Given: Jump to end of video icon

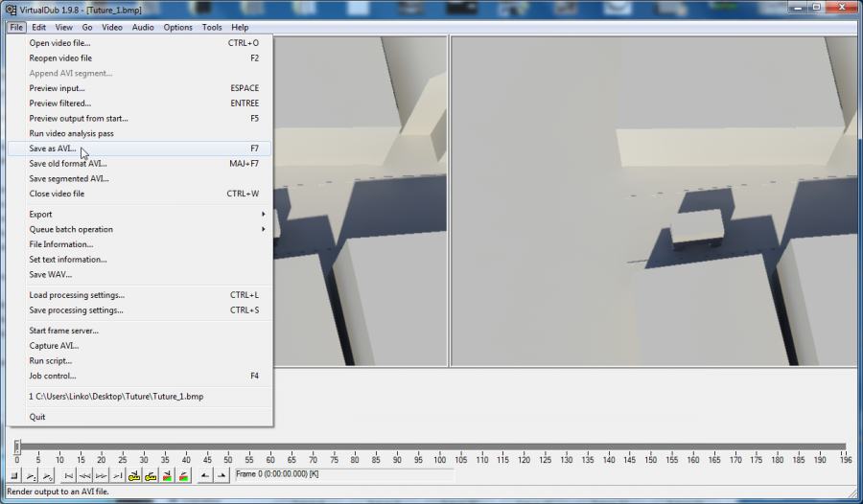Looking at the screenshot, I should click(117, 476).
